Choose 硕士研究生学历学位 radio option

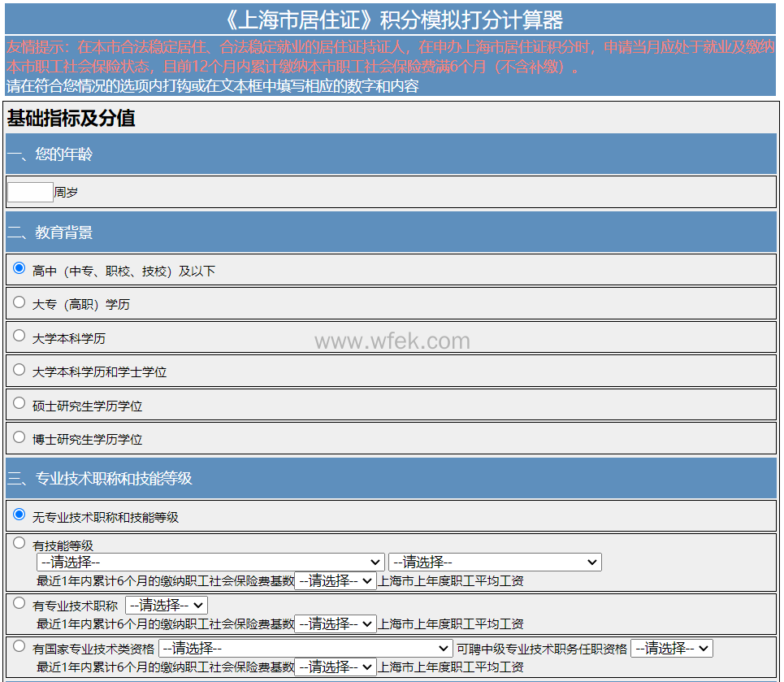(19, 403)
